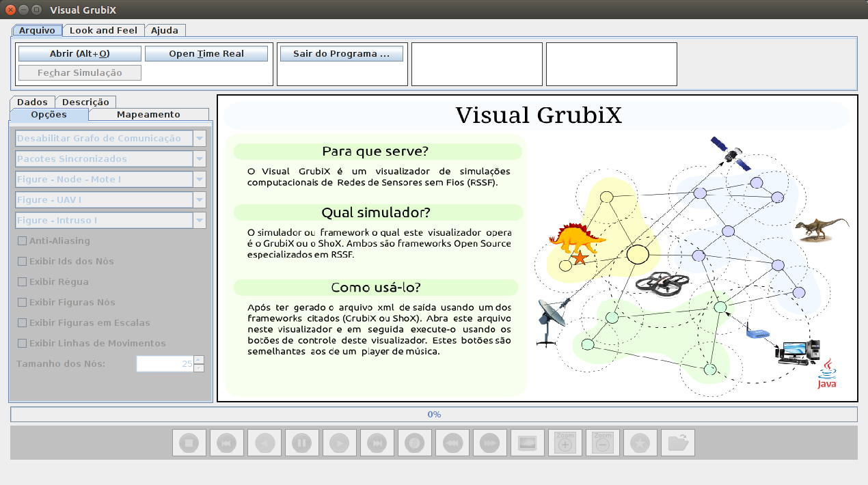Click the desktop computer image
868x485 pixels.
coord(798,352)
